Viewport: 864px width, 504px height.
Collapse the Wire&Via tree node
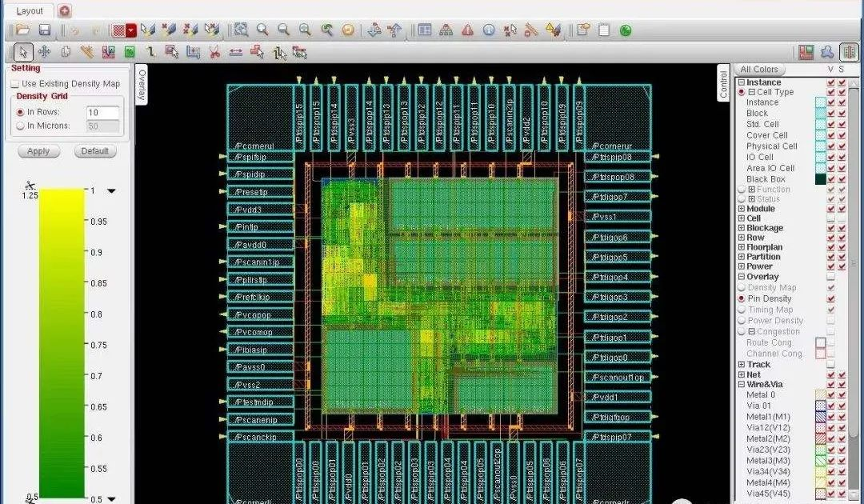pyautogui.click(x=742, y=385)
